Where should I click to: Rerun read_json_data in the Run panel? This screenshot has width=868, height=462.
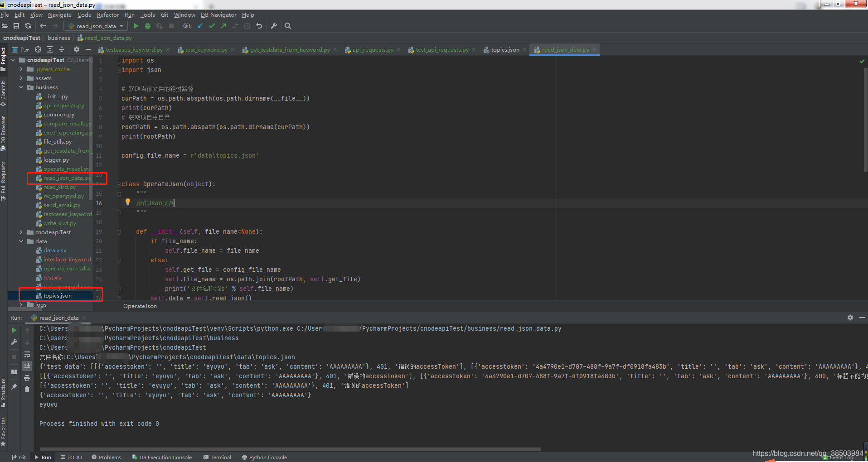14,330
